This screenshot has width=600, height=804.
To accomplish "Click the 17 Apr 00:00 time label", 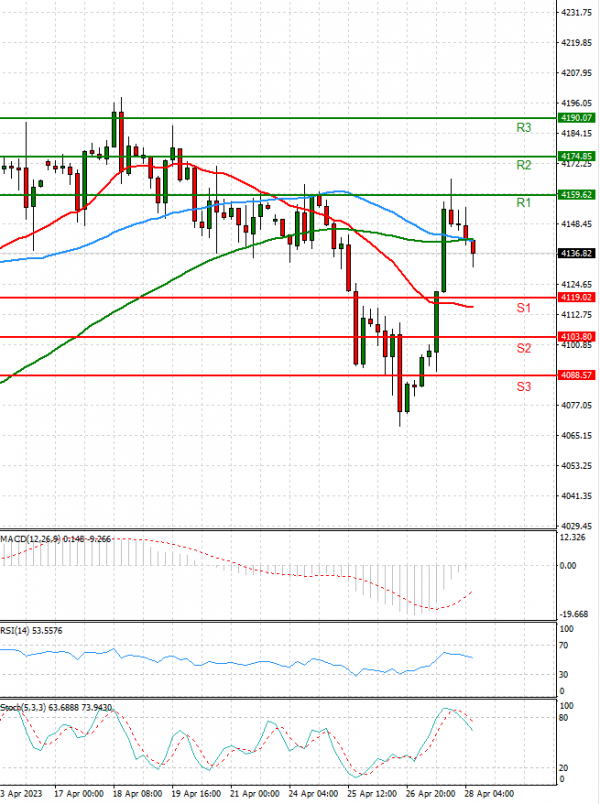I will point(78,794).
